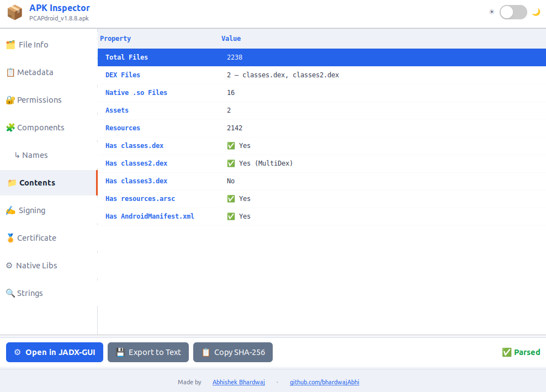Viewport: 546px width, 392px height.
Task: Click the 'Yes (MultiDex)' value
Action: pos(266,163)
